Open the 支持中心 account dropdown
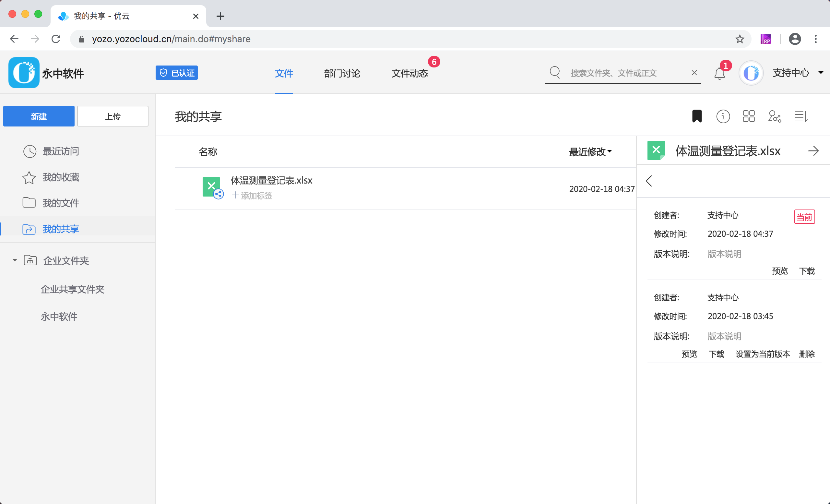The width and height of the screenshot is (830, 504). (821, 73)
